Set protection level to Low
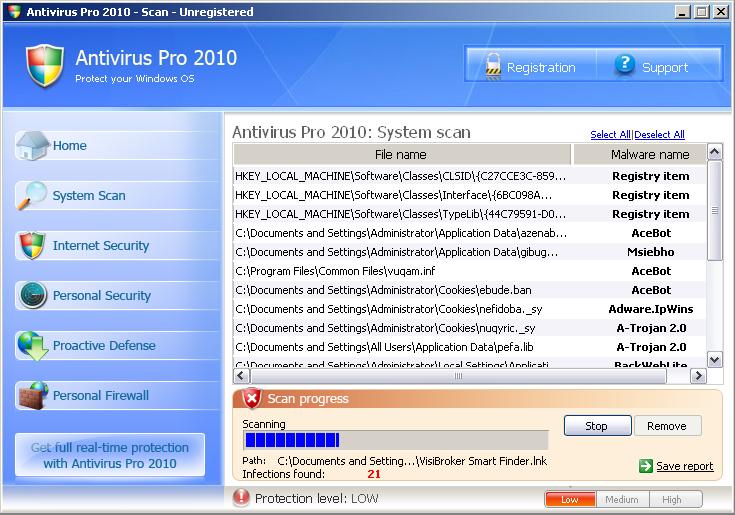735x515 pixels. 570,500
